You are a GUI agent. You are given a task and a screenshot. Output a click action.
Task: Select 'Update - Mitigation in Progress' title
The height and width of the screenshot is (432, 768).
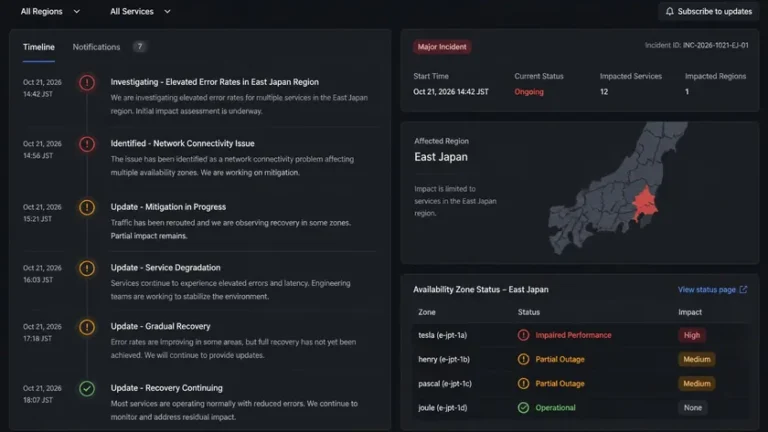point(168,207)
